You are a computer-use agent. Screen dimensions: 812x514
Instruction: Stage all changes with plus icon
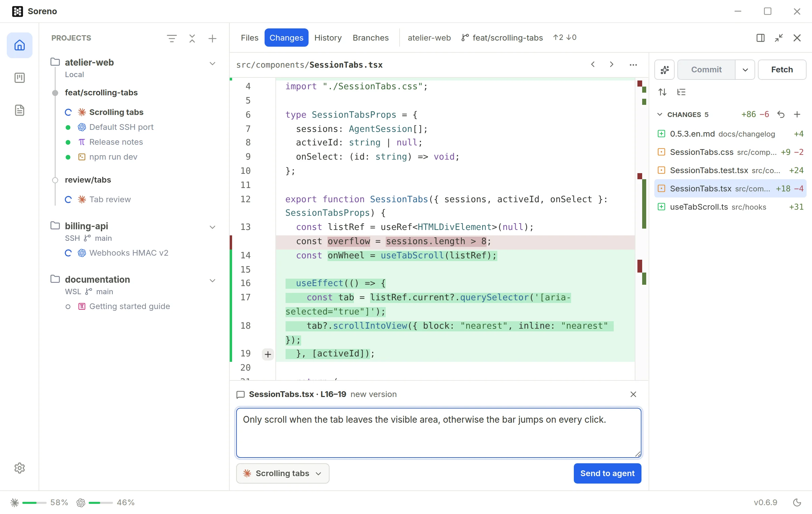(x=797, y=114)
